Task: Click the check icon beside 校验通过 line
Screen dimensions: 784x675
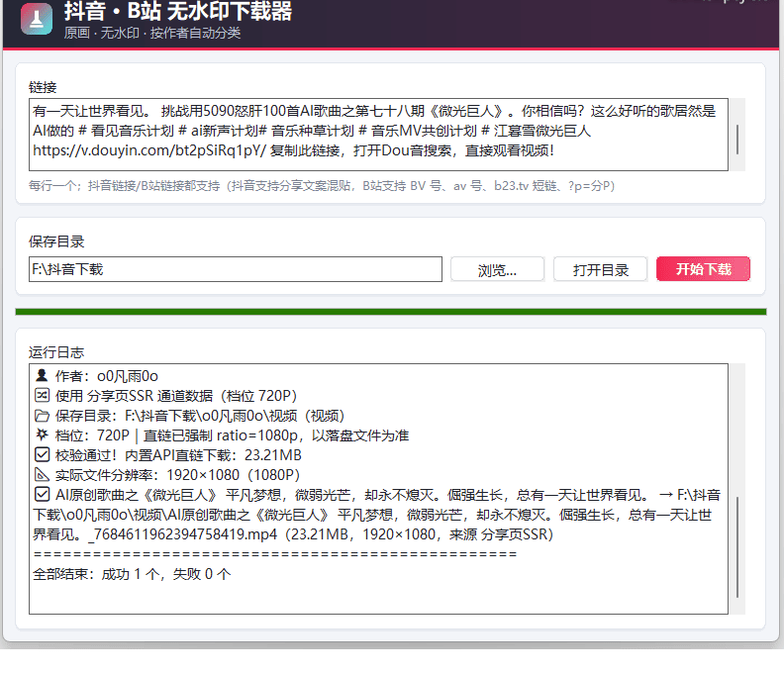Action: pyautogui.click(x=42, y=455)
